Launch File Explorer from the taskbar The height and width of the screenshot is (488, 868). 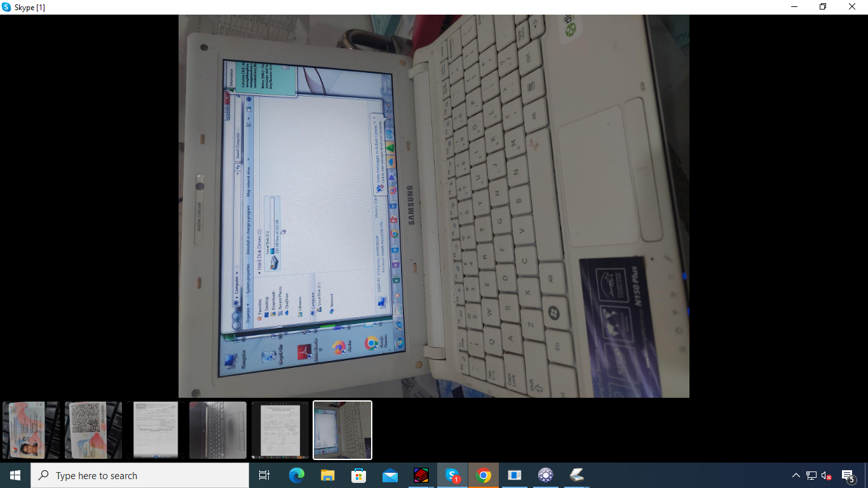(328, 475)
